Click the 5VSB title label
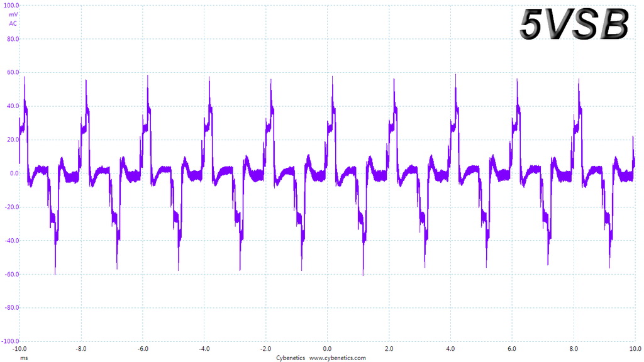 point(574,24)
